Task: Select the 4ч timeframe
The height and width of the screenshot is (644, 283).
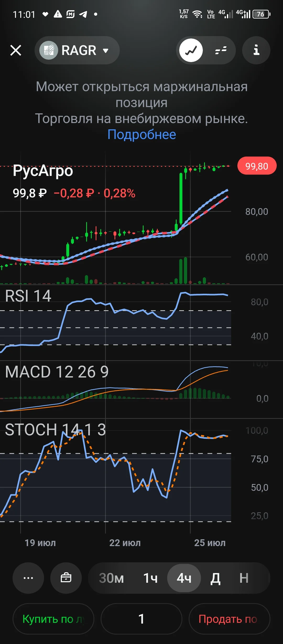Action: coord(184,578)
